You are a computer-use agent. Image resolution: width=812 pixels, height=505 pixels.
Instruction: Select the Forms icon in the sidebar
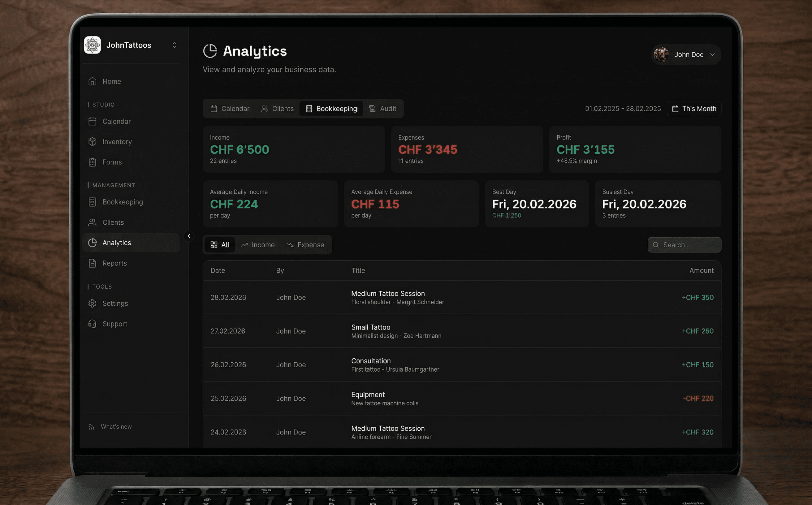tap(93, 162)
